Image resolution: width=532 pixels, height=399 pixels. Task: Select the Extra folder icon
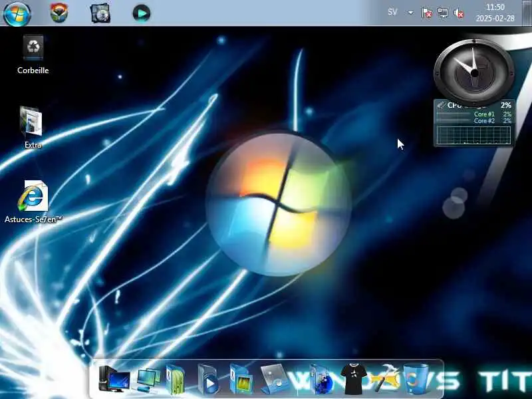pos(33,127)
